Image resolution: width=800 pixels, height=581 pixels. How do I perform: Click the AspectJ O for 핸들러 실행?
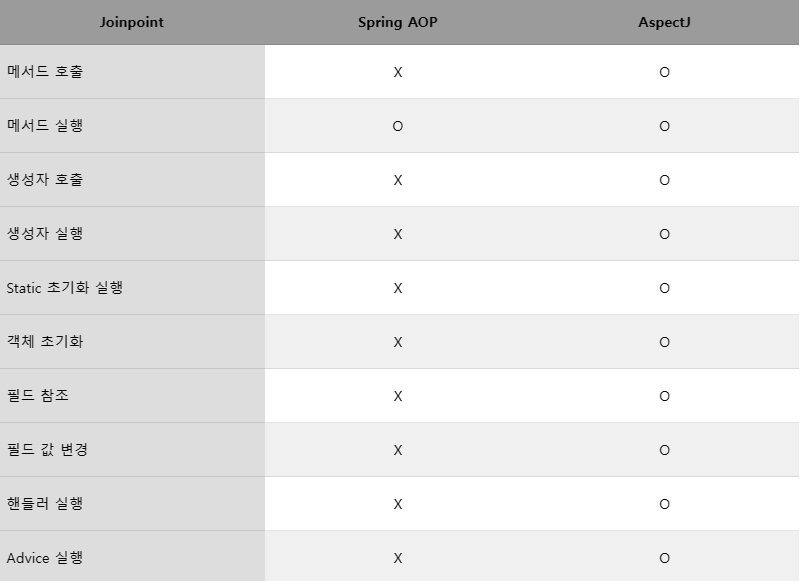[664, 504]
